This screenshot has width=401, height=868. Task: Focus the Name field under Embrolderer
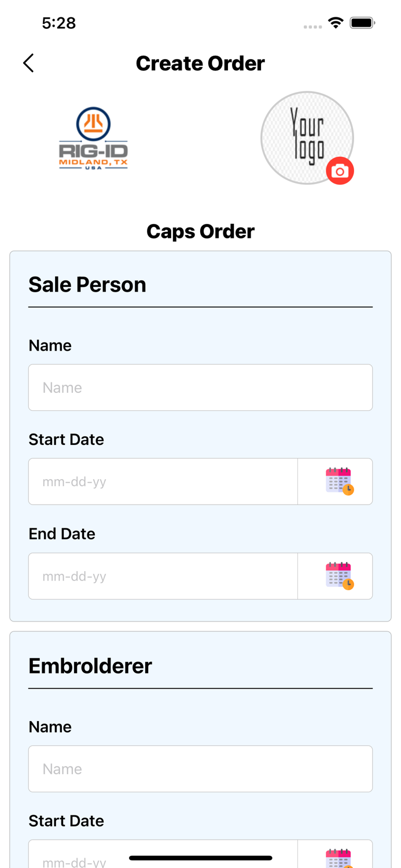click(x=200, y=768)
